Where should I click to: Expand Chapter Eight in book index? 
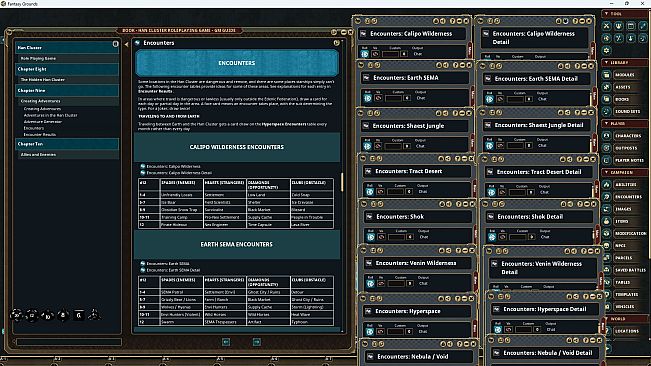tap(67, 69)
